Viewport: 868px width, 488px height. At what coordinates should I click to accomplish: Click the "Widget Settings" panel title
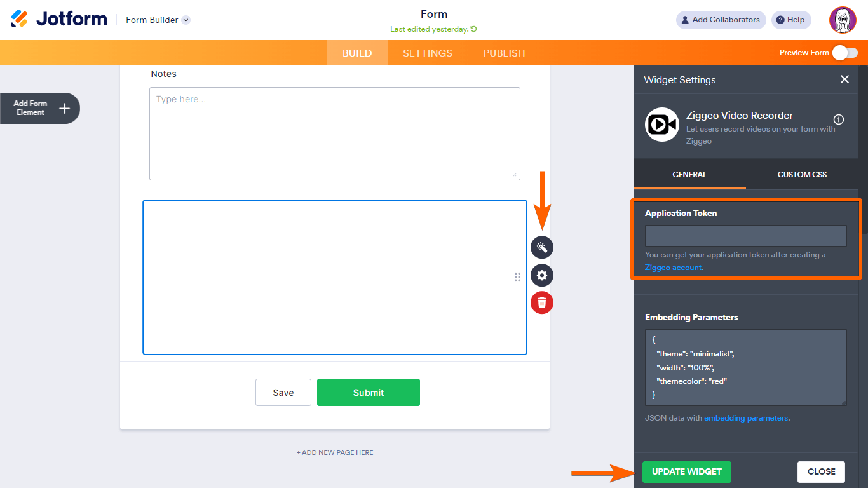tap(680, 80)
